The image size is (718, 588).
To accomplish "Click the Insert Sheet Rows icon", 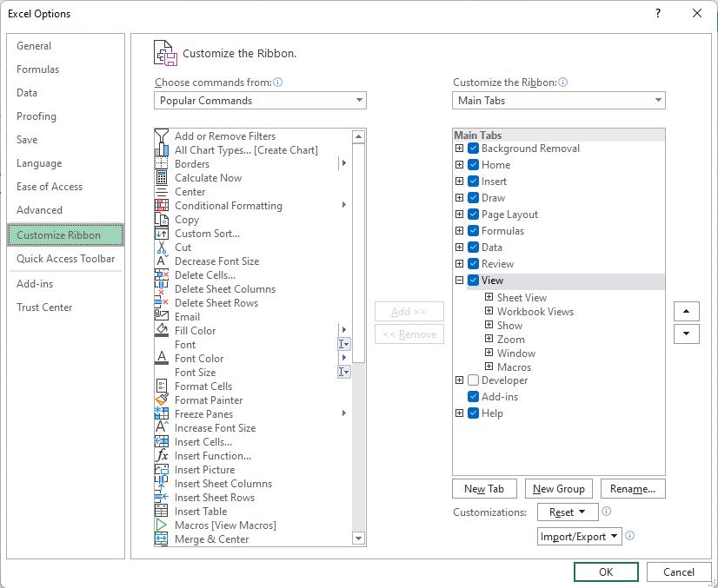I will (x=161, y=498).
